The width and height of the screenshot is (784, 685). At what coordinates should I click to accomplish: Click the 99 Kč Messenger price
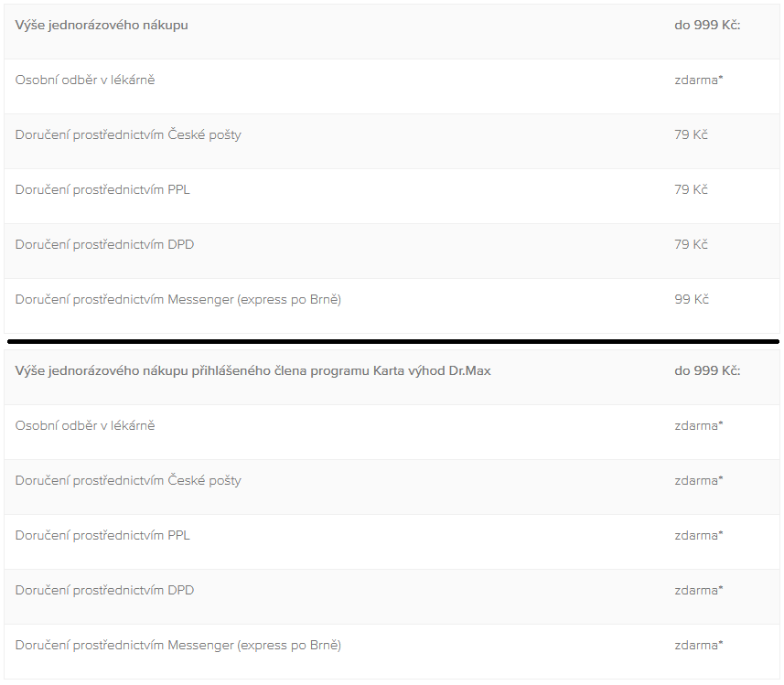[692, 299]
